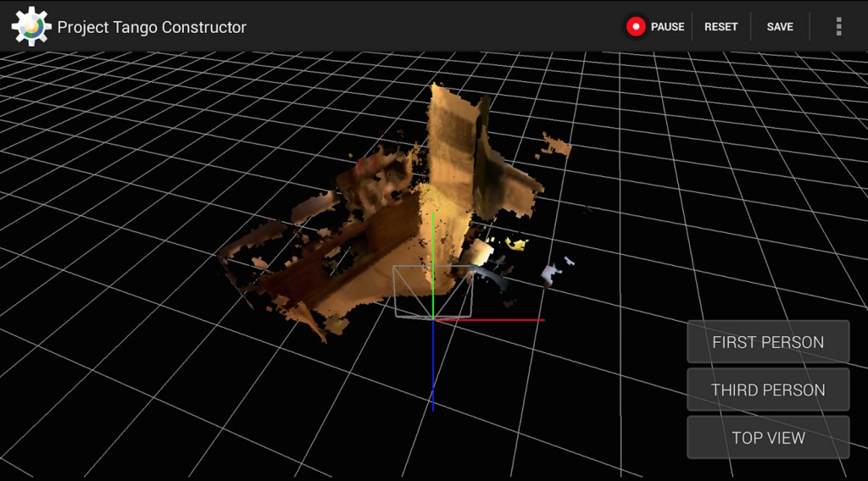
Task: Click the red record icon beside PAUSE
Action: [636, 26]
